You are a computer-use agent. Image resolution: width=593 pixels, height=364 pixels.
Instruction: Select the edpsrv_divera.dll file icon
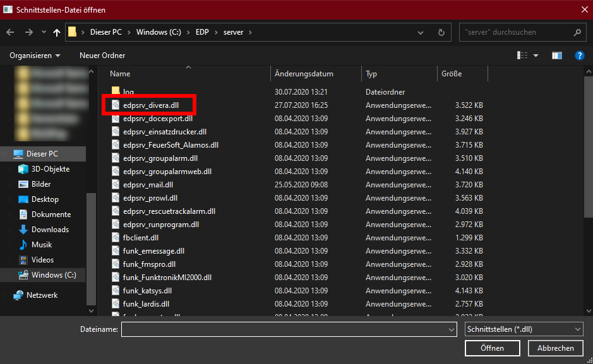coord(116,105)
